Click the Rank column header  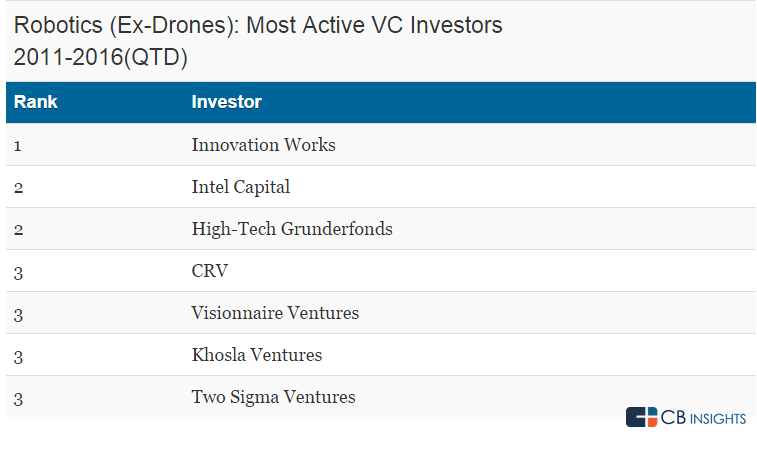click(x=36, y=102)
